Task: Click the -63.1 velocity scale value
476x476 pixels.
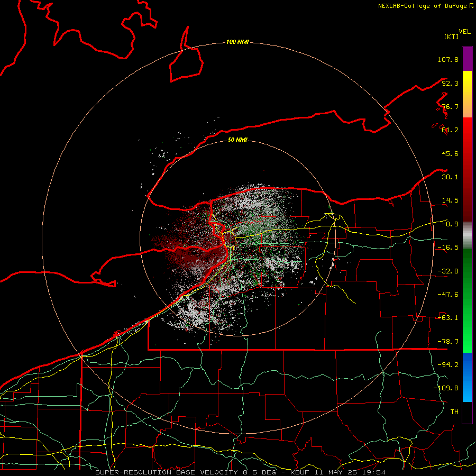Action: click(448, 318)
